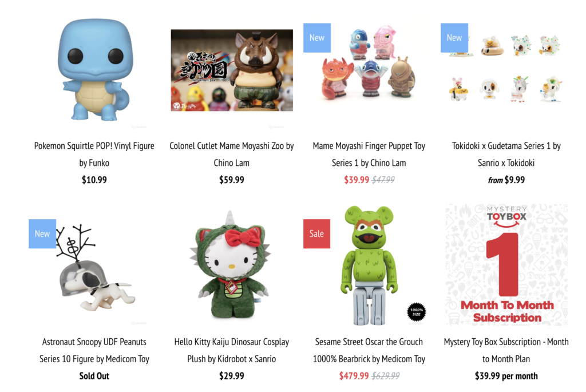586x392 pixels.
Task: Click the Hello Kitty Kaiju plush image
Action: coord(232,266)
